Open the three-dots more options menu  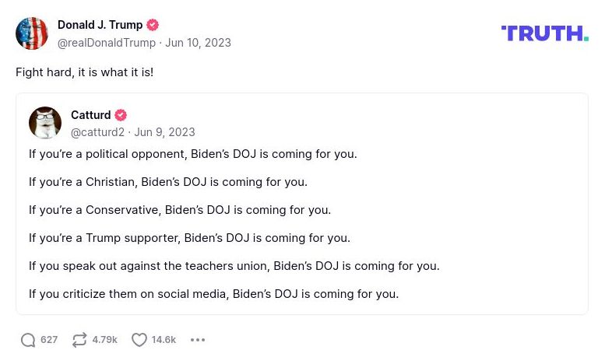(198, 340)
